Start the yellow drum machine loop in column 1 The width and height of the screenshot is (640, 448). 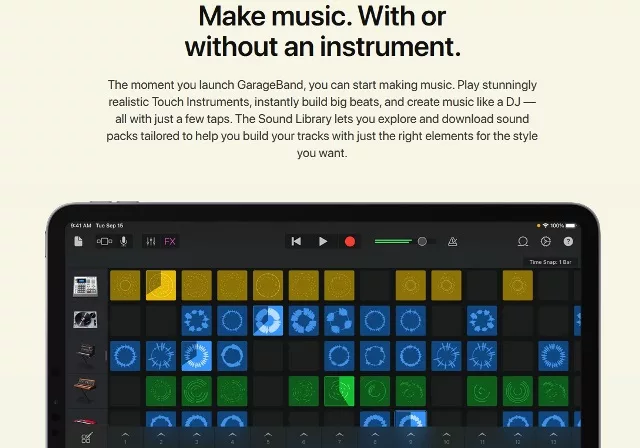[125, 285]
